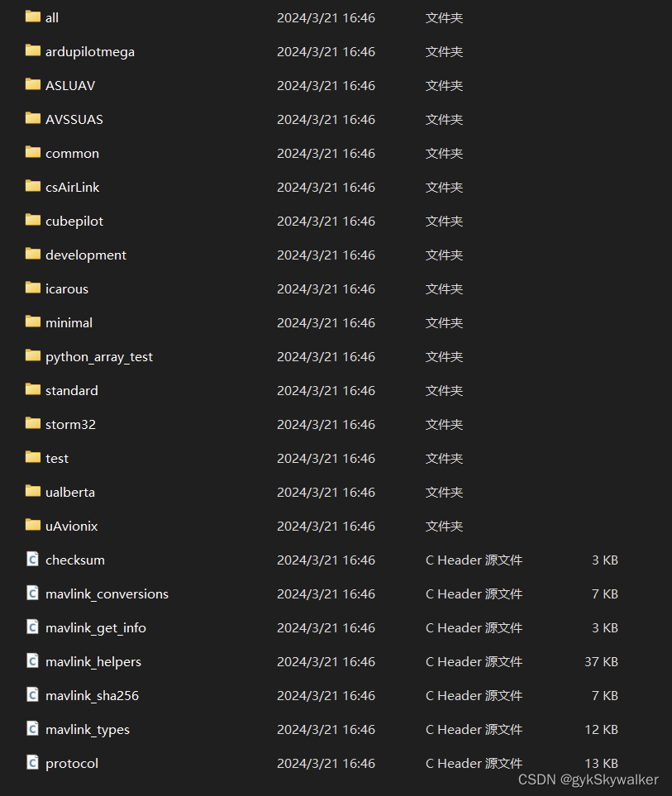The image size is (672, 796).
Task: Select the icarous folder icon
Action: click(33, 288)
